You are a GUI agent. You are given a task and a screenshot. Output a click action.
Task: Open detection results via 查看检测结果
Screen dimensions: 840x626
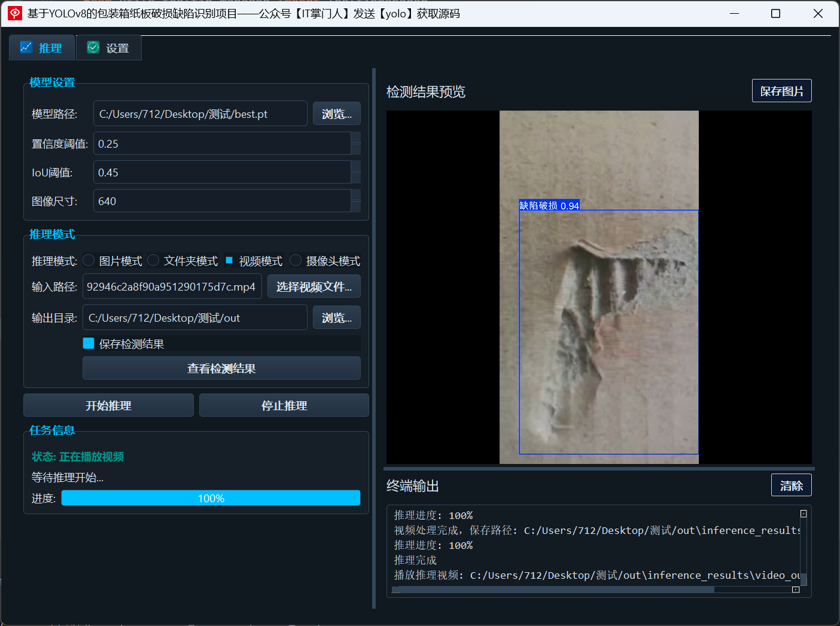[221, 368]
